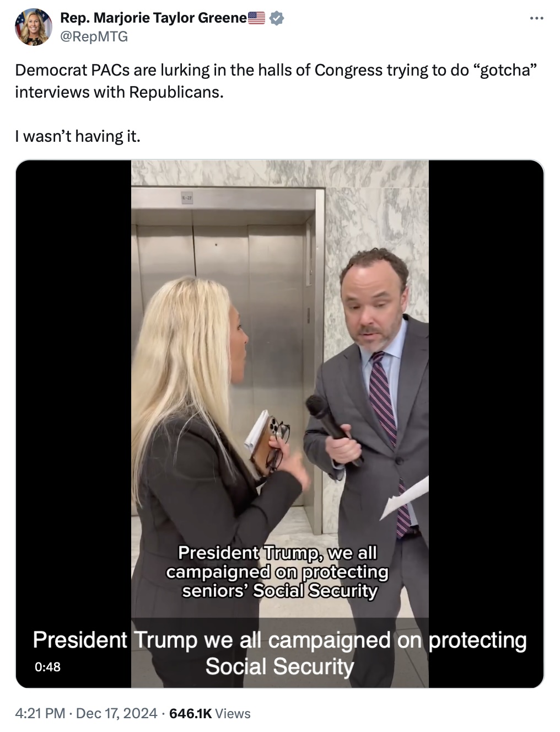Click the profile avatar picture

click(34, 27)
